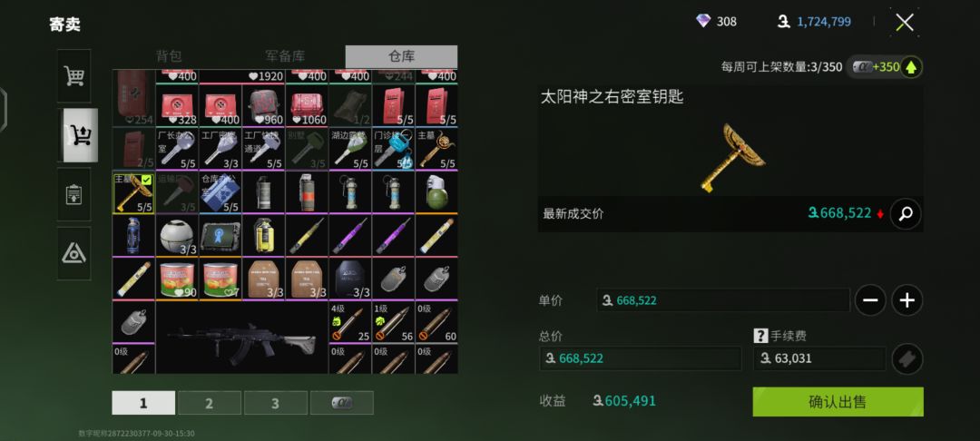
Task: Increase unit price with plus button
Action: pos(906,300)
